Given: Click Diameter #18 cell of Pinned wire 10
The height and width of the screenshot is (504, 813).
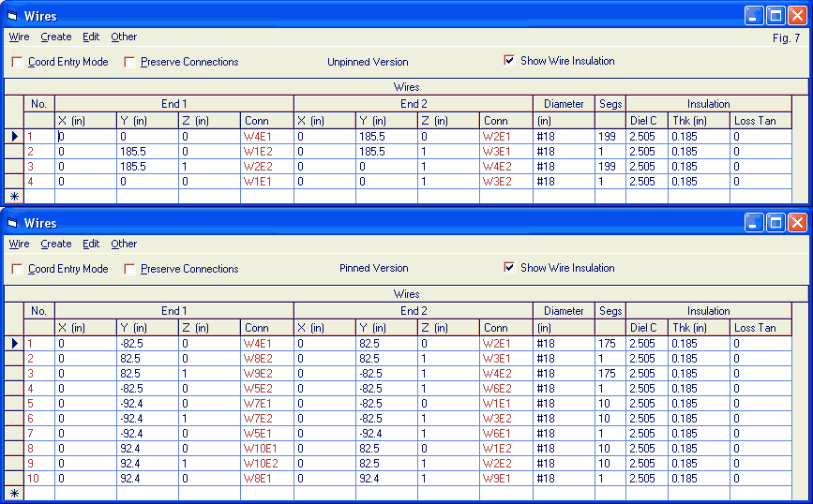Looking at the screenshot, I should (564, 478).
